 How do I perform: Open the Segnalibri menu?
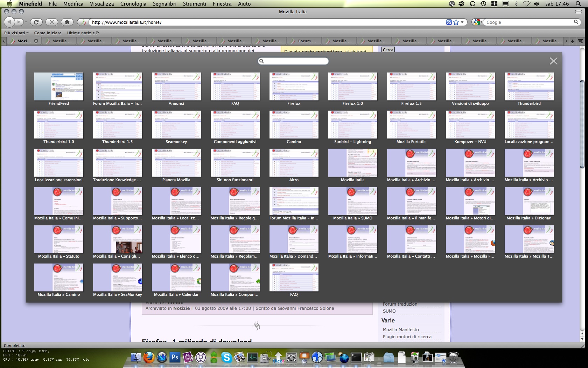[x=164, y=4]
